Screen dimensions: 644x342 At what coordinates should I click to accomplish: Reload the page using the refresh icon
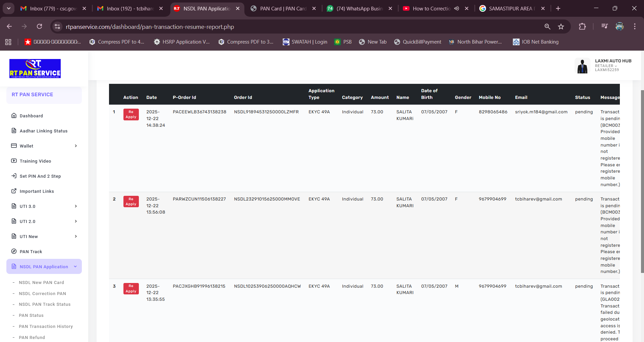[40, 27]
